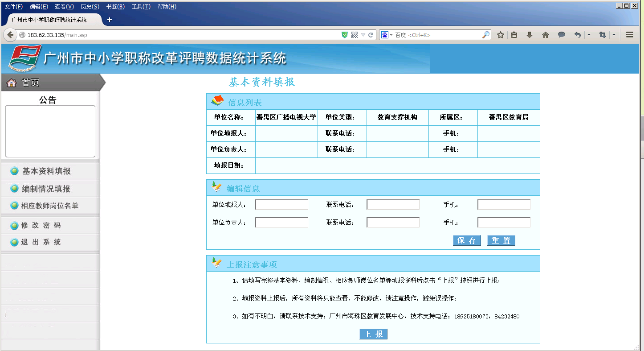
Task: Open the 查看(V) menu
Action: [x=65, y=7]
